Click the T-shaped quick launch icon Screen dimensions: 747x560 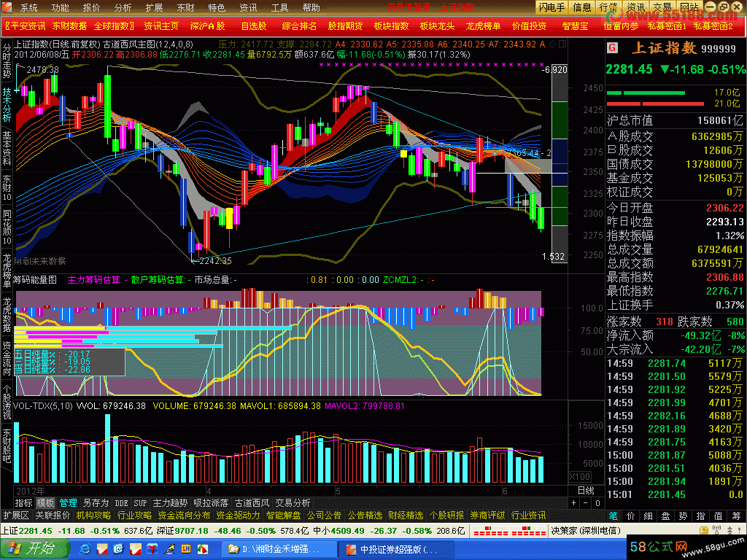(152, 549)
